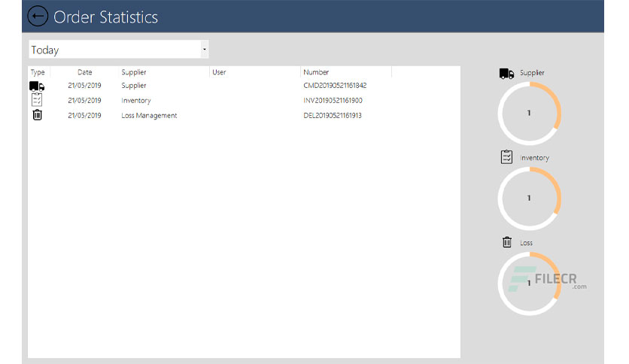
Task: Click the Loss trash icon above chart
Action: [507, 242]
